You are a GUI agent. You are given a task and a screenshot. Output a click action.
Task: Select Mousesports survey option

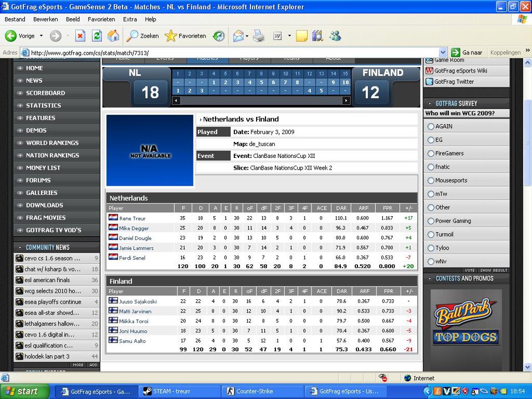click(x=431, y=180)
